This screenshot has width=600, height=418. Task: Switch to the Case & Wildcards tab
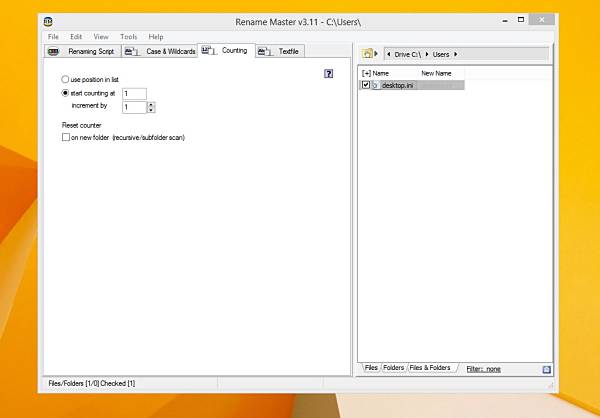(x=160, y=51)
